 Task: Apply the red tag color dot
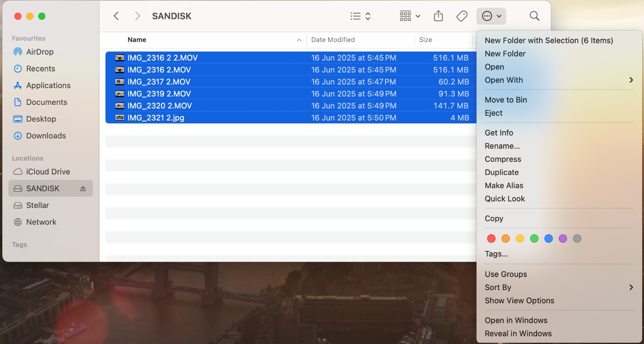[x=491, y=239]
